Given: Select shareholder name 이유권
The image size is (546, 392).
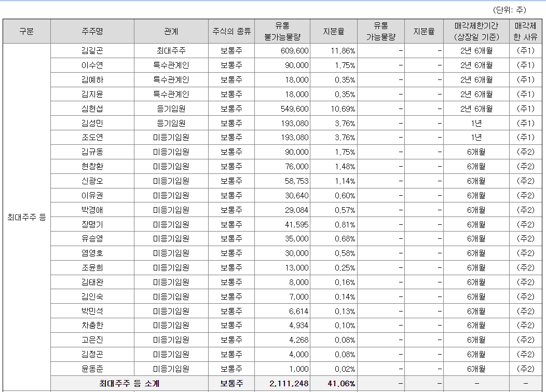Looking at the screenshot, I should [x=92, y=195].
